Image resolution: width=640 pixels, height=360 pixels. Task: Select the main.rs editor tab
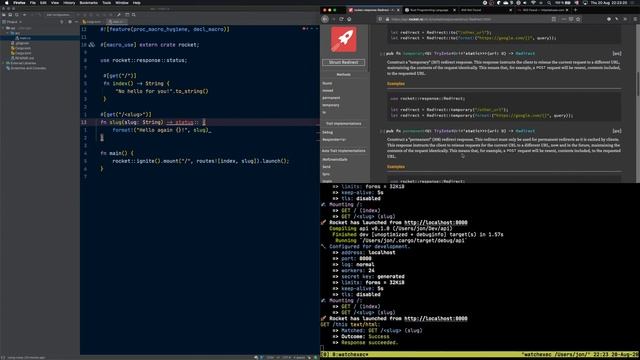click(x=117, y=22)
